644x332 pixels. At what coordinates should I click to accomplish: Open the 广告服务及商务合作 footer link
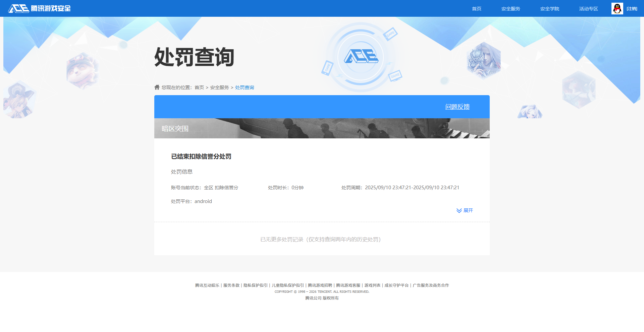click(x=431, y=285)
